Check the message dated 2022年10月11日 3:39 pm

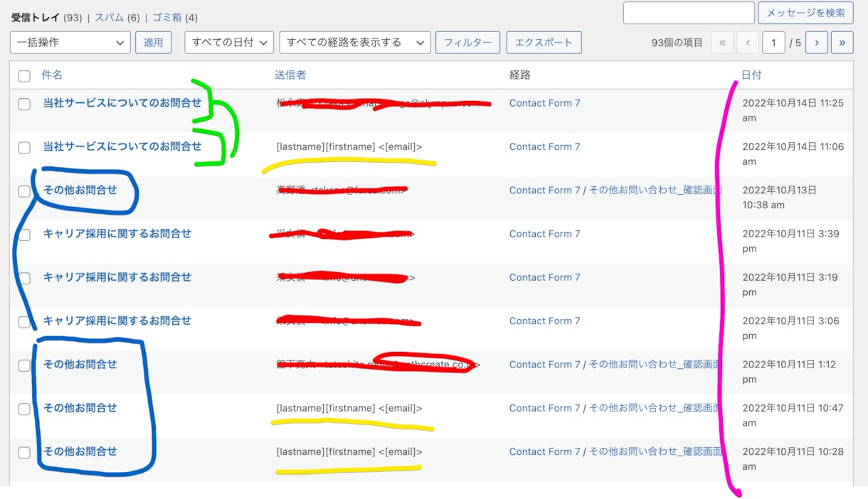[x=24, y=235]
